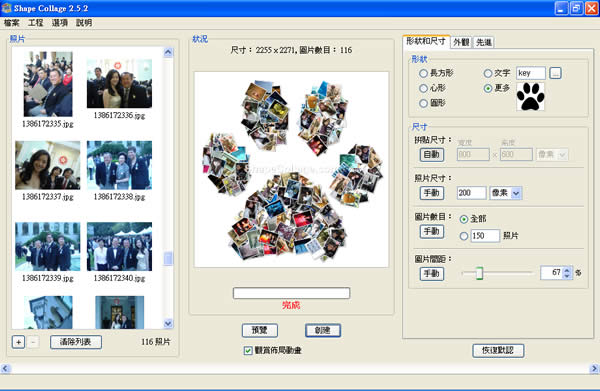Click the 116 照片 count label
Screen dimensions: 600x391
(156, 342)
